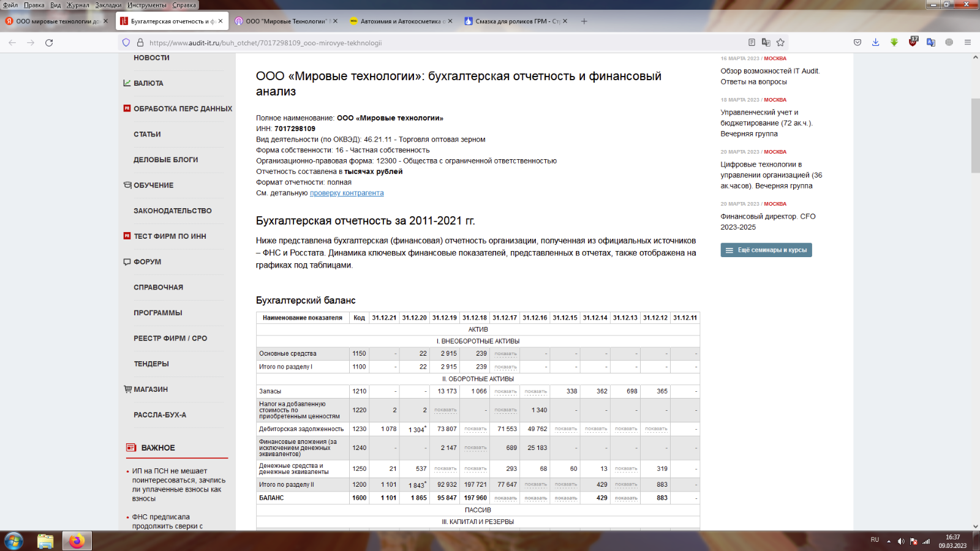Open the Инструменты menu
The width and height of the screenshot is (980, 551).
[147, 5]
